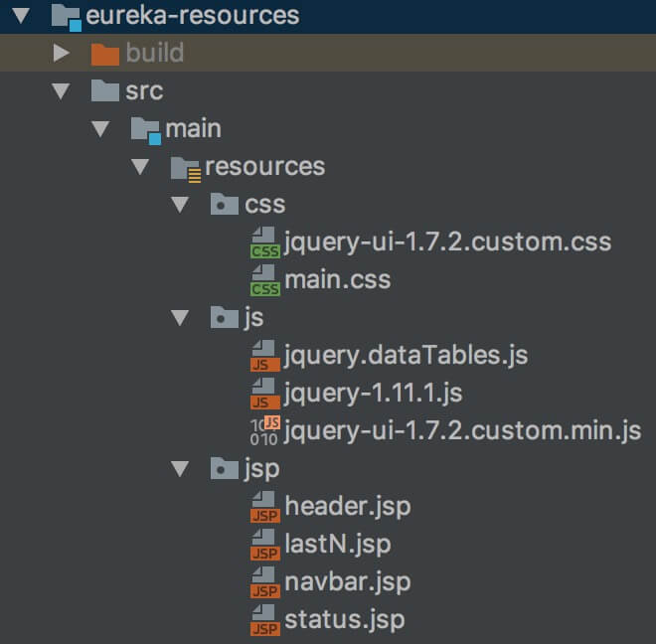Viewport: 656px width, 644px height.
Task: Click the minified JS icon for jquery-ui-1.7.2.custom.min.js
Action: 263,431
